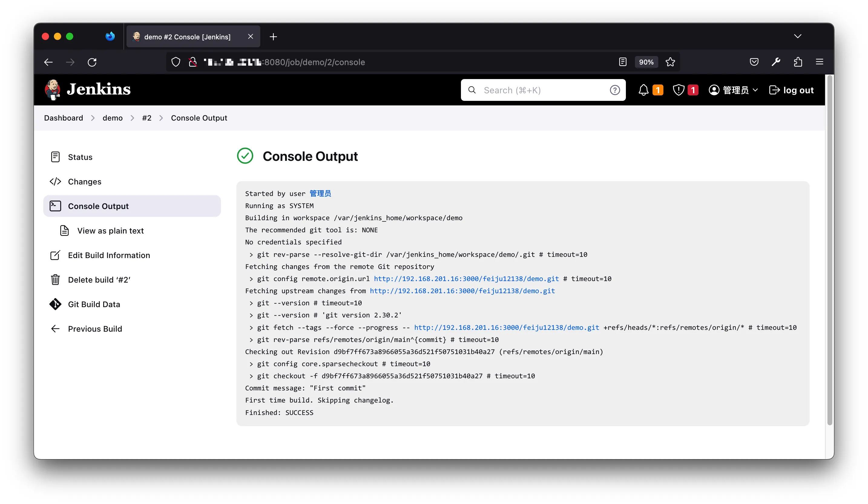Open View as plain text

click(110, 231)
